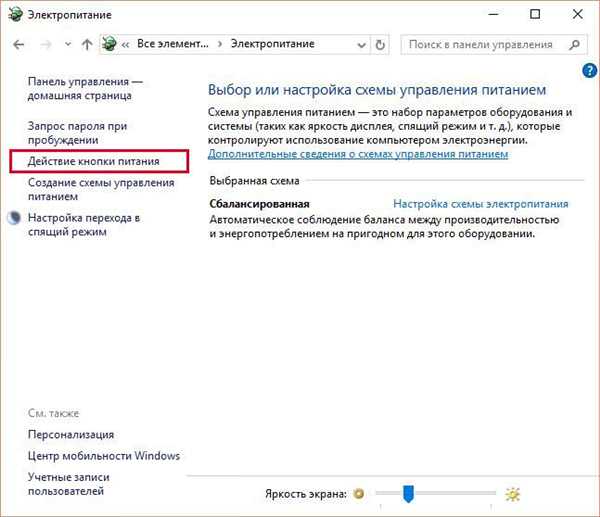Minimize the Электропитание window
This screenshot has width=600, height=517.
(x=494, y=15)
